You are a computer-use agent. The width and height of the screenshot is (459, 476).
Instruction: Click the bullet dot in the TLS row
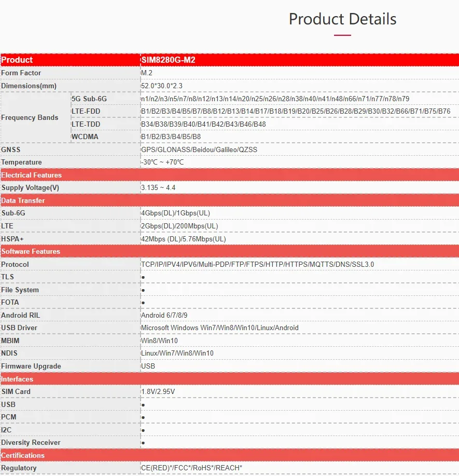coord(143,277)
